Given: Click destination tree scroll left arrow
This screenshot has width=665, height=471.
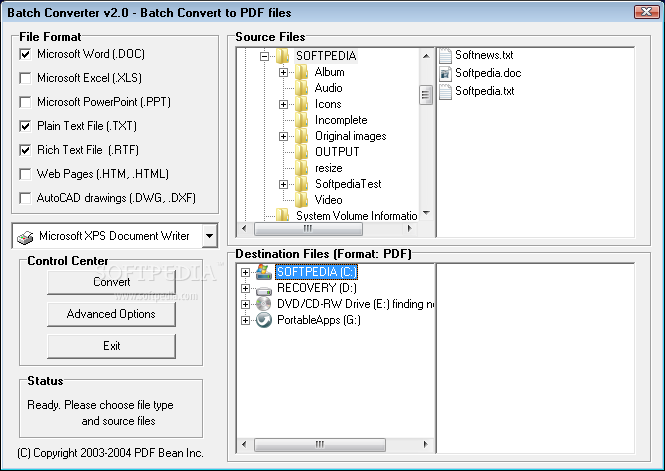Looking at the screenshot, I should (244, 444).
